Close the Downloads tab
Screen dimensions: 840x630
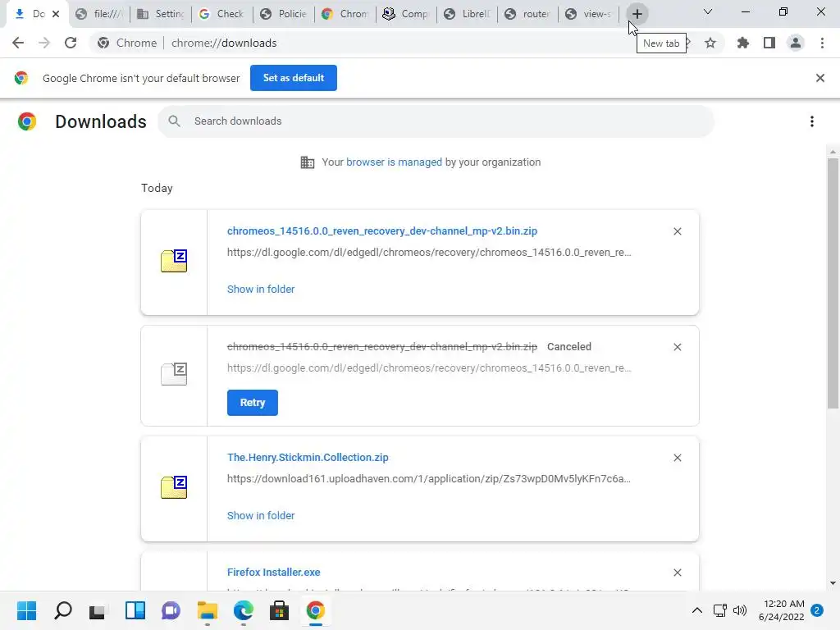[56, 14]
